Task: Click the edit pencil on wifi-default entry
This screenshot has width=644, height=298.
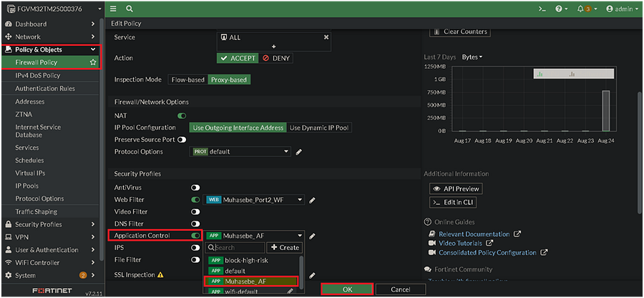Action: pos(290,291)
